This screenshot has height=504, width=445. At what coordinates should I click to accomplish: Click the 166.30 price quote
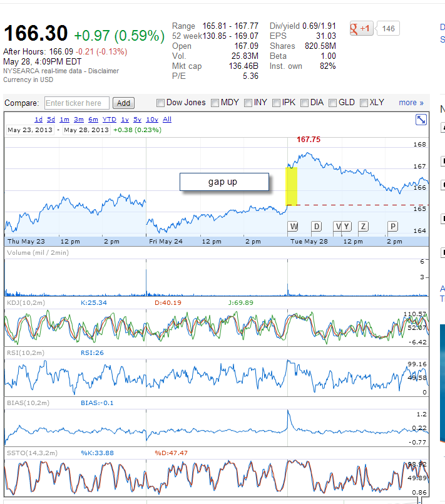pyautogui.click(x=36, y=33)
